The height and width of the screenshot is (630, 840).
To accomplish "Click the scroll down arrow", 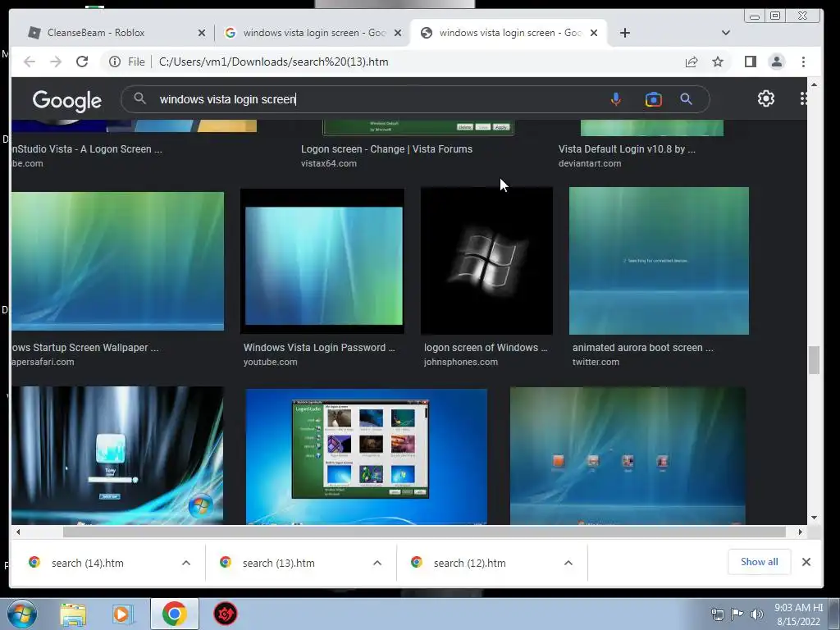I will click(814, 518).
